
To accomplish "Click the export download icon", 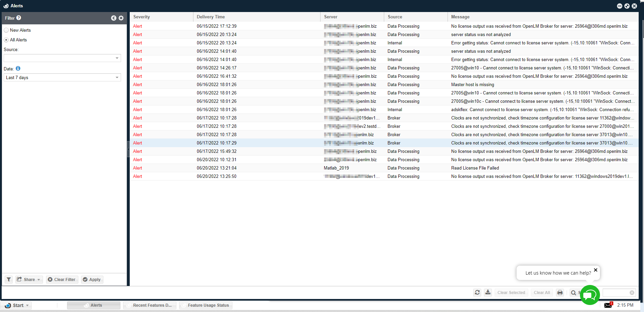I will (x=488, y=293).
